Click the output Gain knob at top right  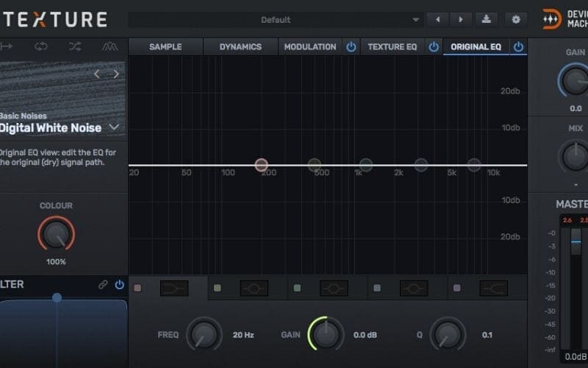[575, 80]
